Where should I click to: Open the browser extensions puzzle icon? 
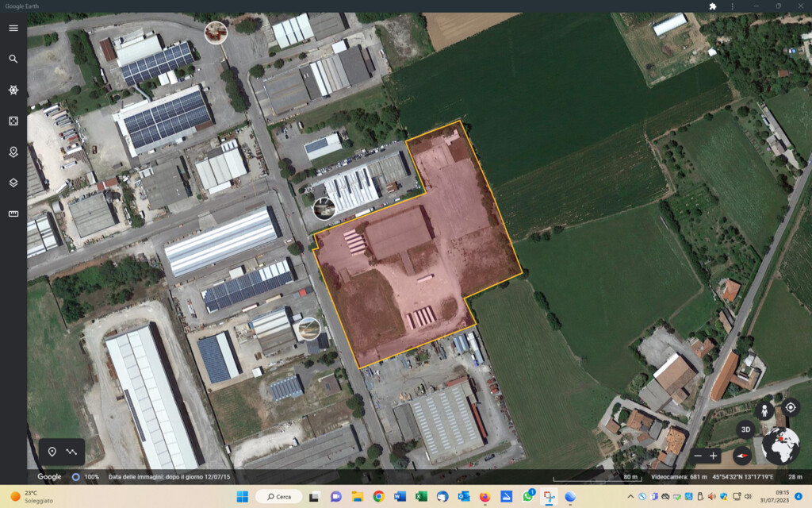pos(713,6)
